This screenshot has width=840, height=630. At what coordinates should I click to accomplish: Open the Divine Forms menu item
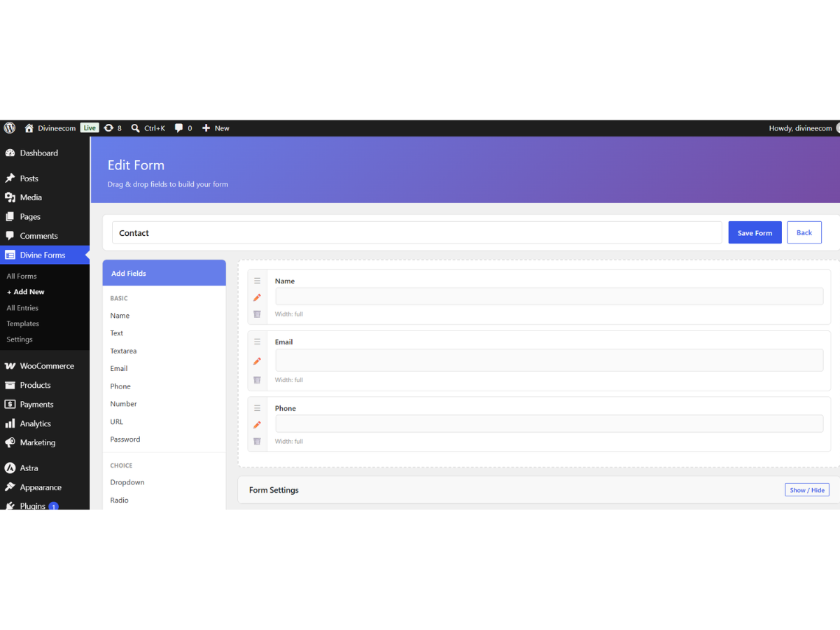(x=45, y=255)
